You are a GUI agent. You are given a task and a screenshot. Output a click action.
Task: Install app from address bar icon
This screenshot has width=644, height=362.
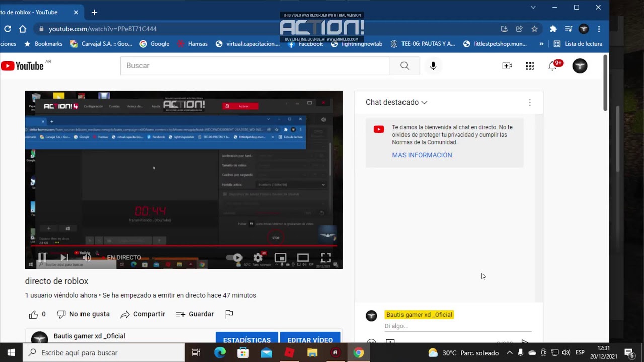pos(505,29)
